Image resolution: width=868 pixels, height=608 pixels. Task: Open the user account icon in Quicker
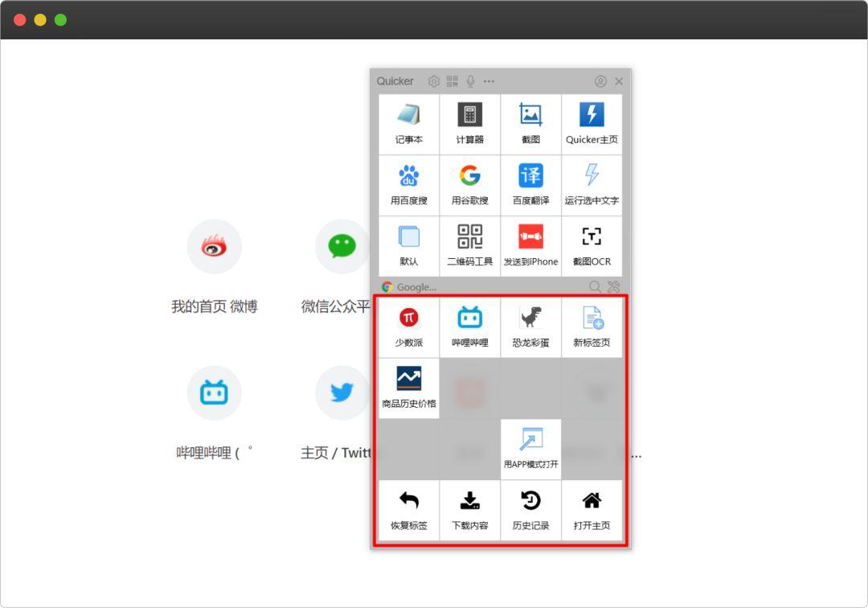[x=600, y=81]
